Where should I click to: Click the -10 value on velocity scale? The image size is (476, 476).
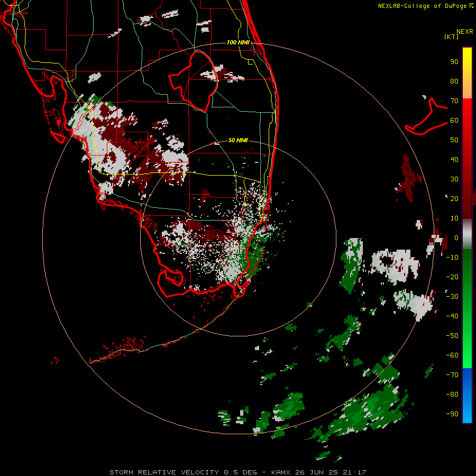(x=452, y=258)
